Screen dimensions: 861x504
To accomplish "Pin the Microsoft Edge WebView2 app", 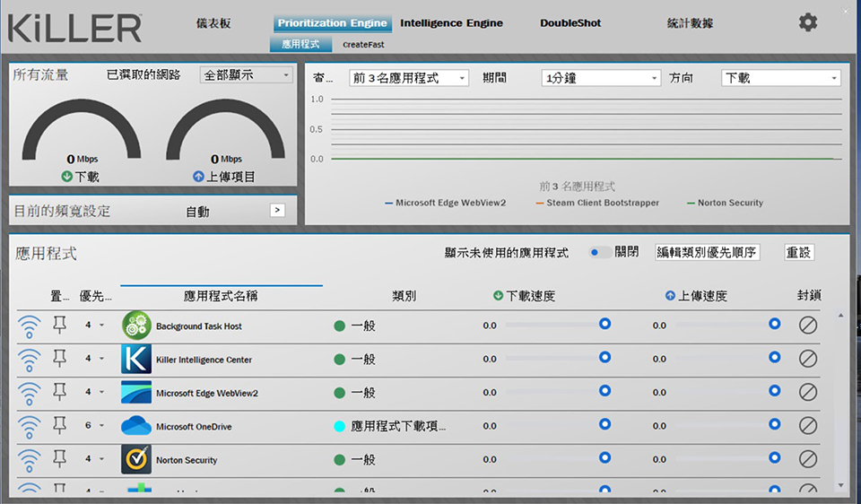I will click(59, 392).
